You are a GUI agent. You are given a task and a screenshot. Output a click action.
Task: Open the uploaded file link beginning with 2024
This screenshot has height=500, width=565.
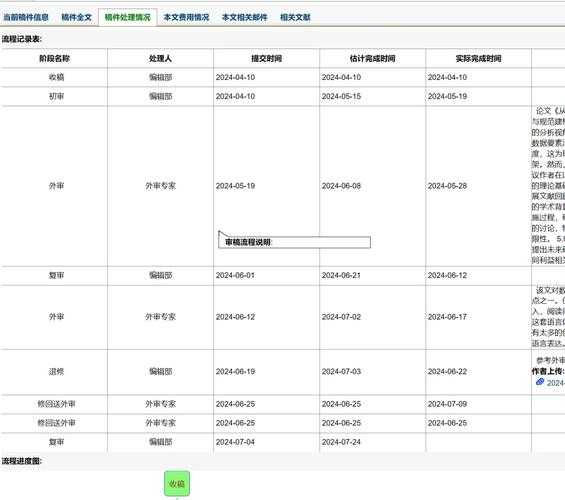[556, 383]
